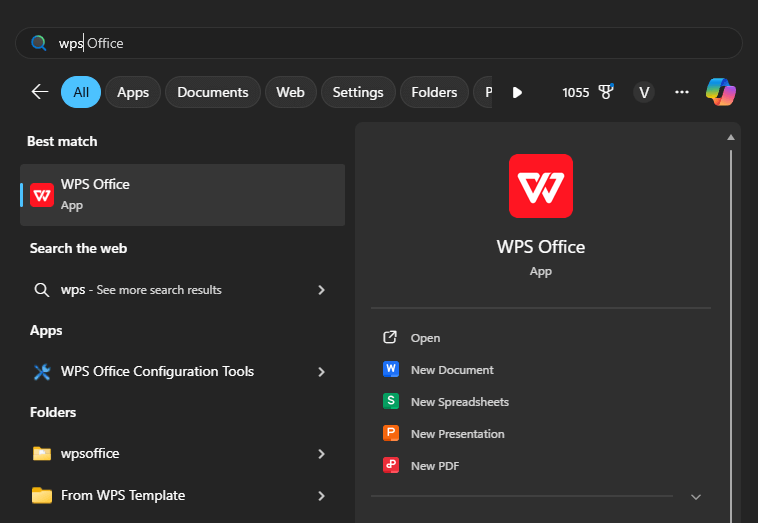
Task: Select Open in the preview pane
Action: tap(540, 338)
